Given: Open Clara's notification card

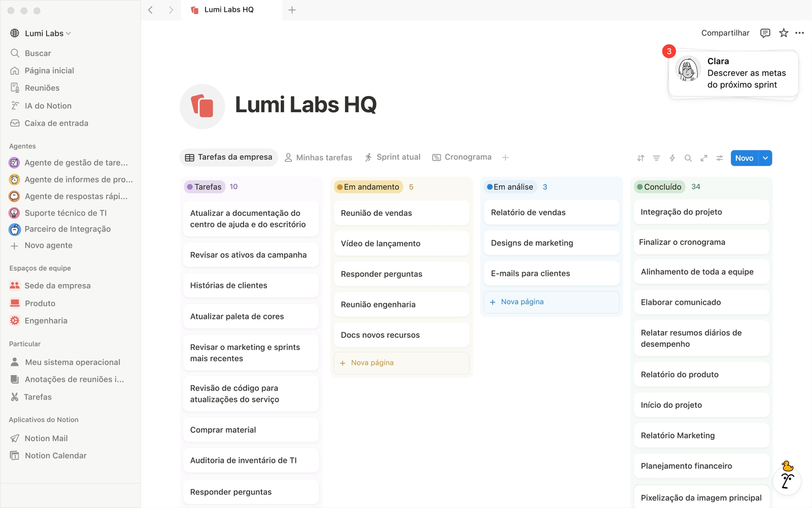Looking at the screenshot, I should pos(733,73).
